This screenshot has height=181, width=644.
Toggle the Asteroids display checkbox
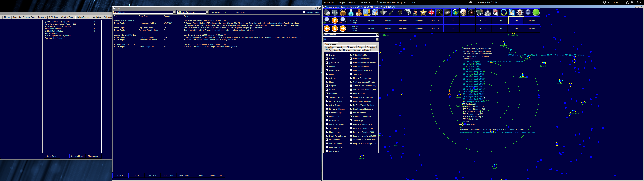pyautogui.click(x=327, y=78)
